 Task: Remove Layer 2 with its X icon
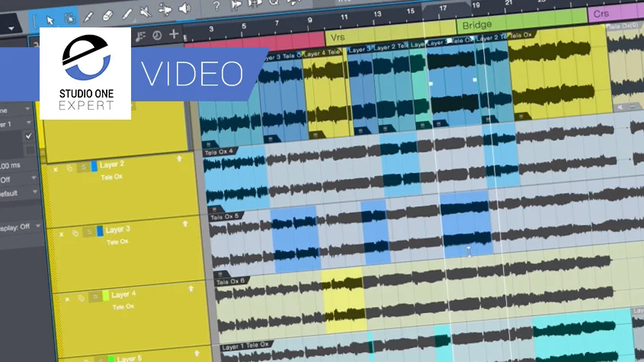coord(56,169)
